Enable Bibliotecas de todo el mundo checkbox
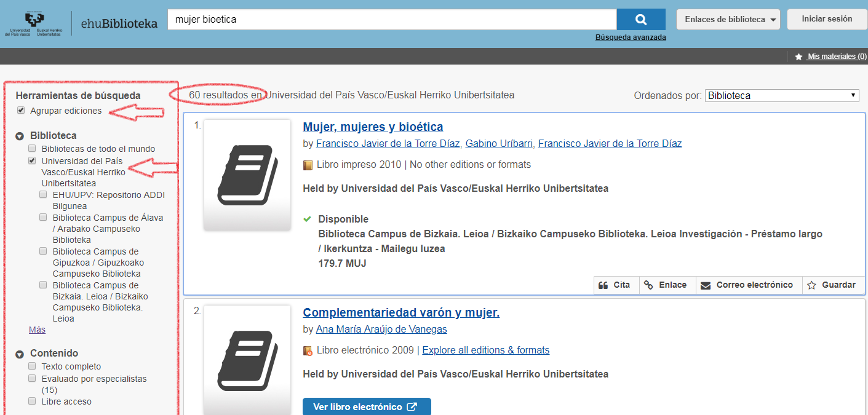 click(x=32, y=149)
